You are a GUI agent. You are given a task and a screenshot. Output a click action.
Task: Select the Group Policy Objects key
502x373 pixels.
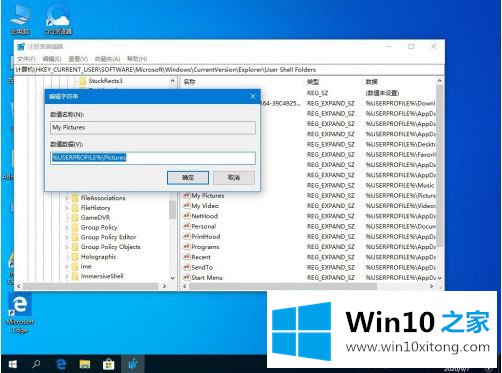pyautogui.click(x=110, y=247)
